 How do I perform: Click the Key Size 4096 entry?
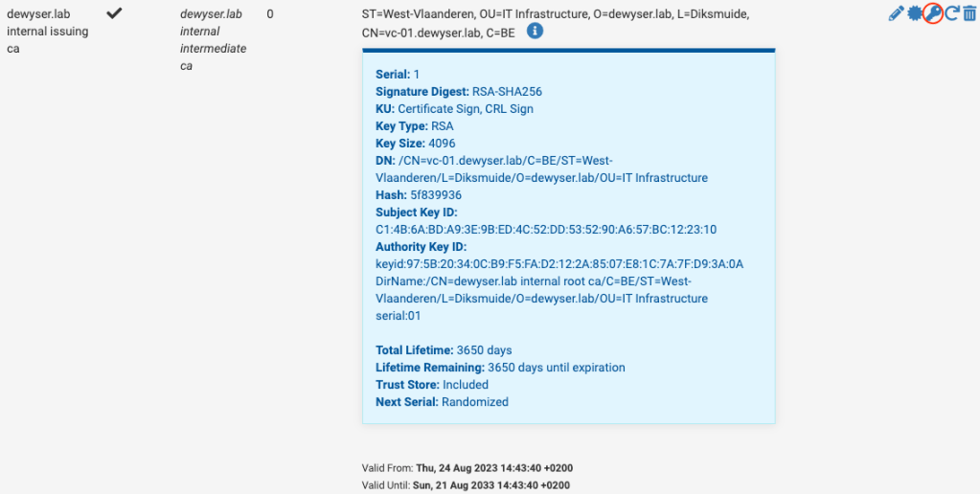pyautogui.click(x=415, y=144)
